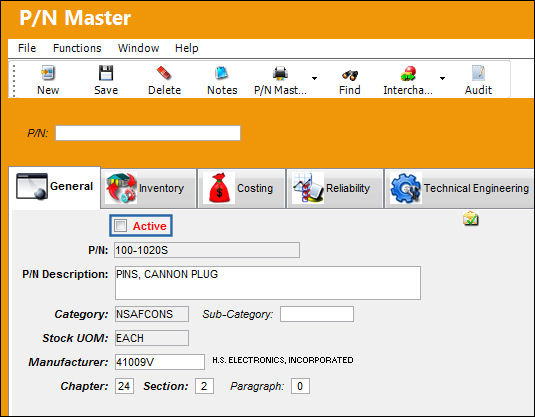Click the Manufacturer field 41009V
Screen dimensions: 535x417
[160, 362]
